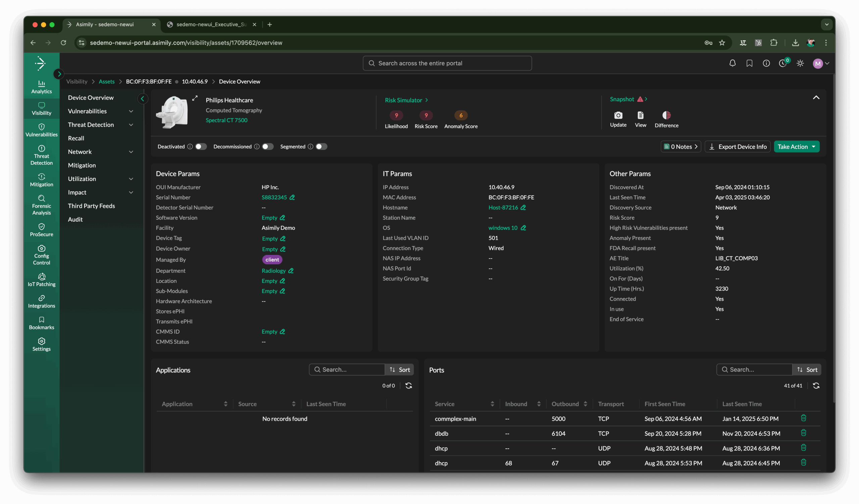The width and height of the screenshot is (859, 504).
Task: Edit the OS windows 10 value
Action: (523, 228)
